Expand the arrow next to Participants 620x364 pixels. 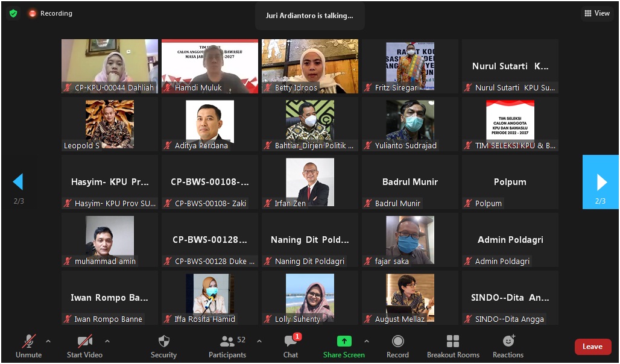click(259, 341)
